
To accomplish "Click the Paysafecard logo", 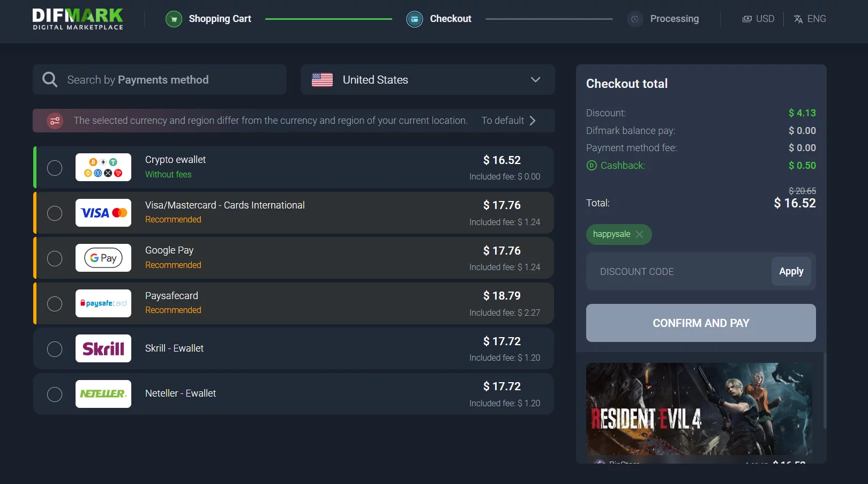I will pyautogui.click(x=103, y=303).
